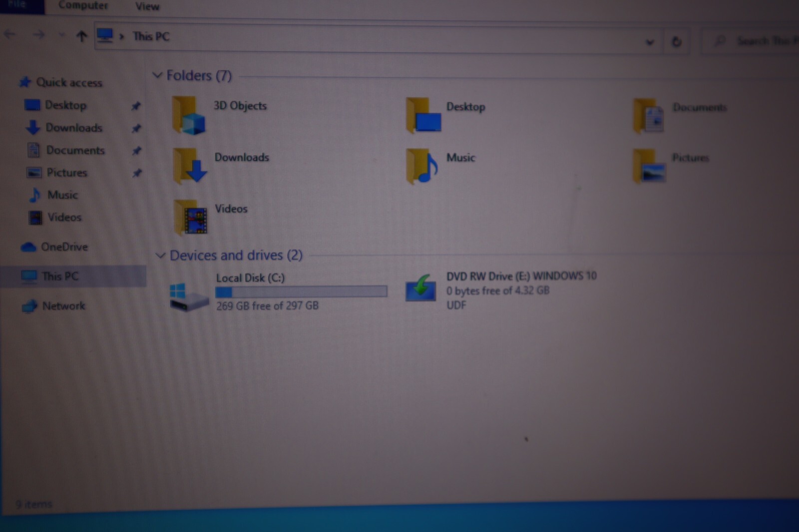The image size is (799, 532).
Task: Click the pin icon next to Downloads
Action: pos(136,128)
